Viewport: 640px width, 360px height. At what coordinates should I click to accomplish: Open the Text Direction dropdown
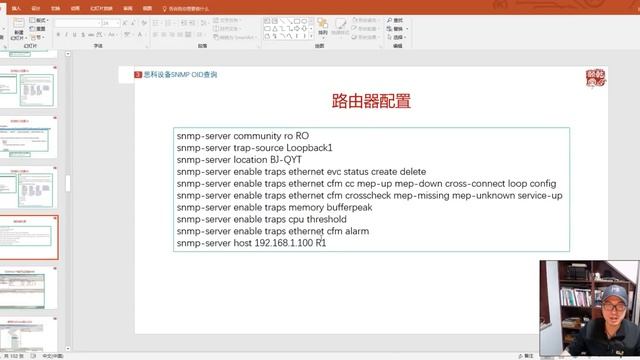coord(227,20)
